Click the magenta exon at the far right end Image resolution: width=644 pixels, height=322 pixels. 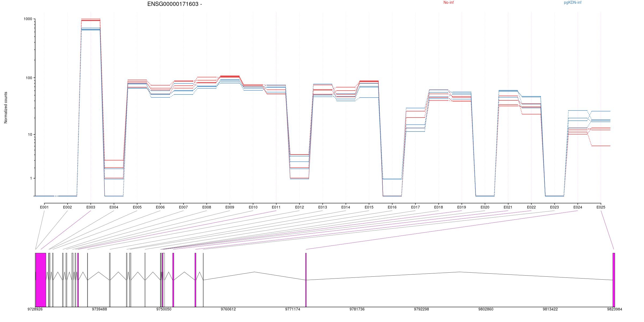coord(614,280)
